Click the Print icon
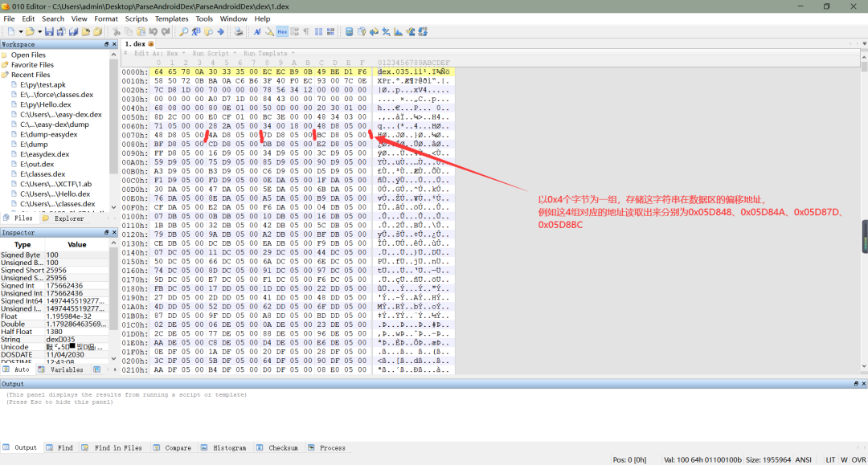The height and width of the screenshot is (465, 868). [239, 31]
